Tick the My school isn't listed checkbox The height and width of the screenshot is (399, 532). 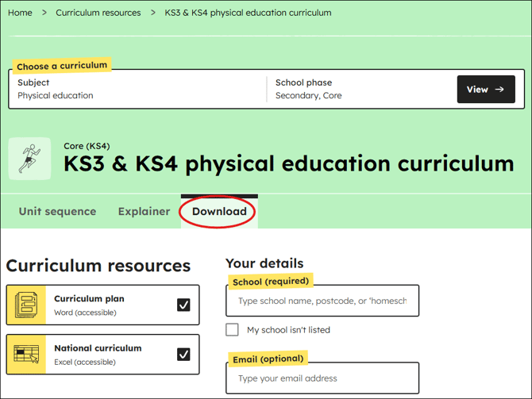point(232,329)
